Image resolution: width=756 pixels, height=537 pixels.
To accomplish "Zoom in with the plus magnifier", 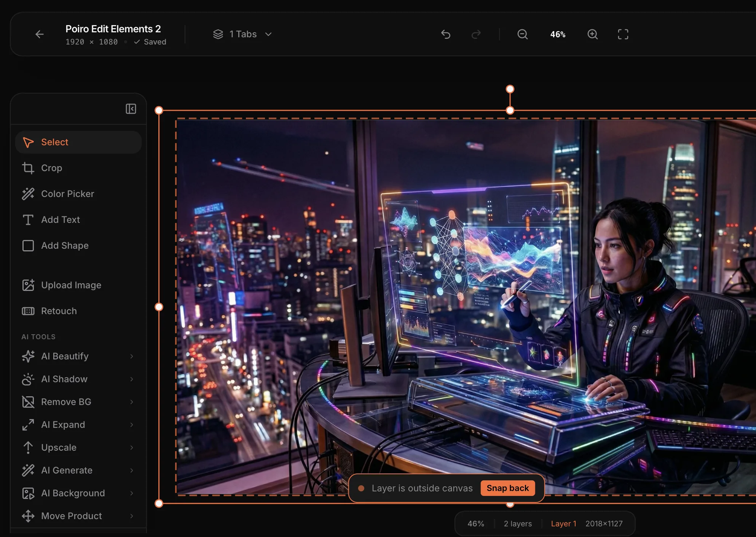I will [x=592, y=34].
